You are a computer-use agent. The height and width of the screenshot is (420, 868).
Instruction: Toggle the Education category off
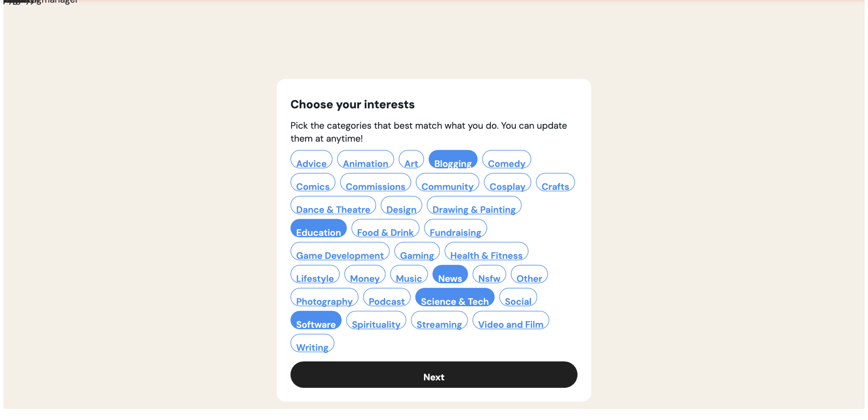coord(318,229)
